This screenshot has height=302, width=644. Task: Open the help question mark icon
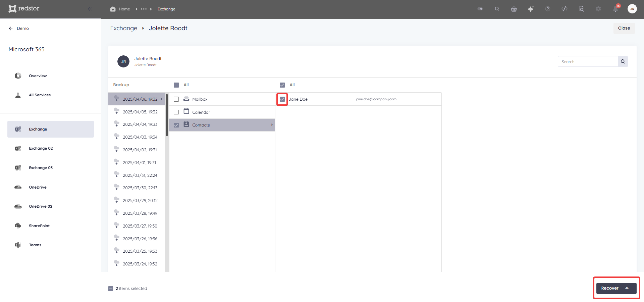click(x=547, y=9)
